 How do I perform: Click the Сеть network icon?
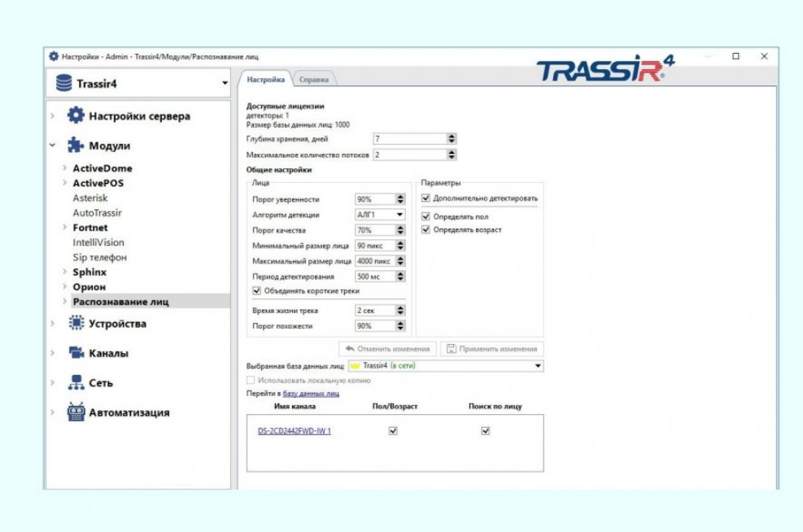76,383
